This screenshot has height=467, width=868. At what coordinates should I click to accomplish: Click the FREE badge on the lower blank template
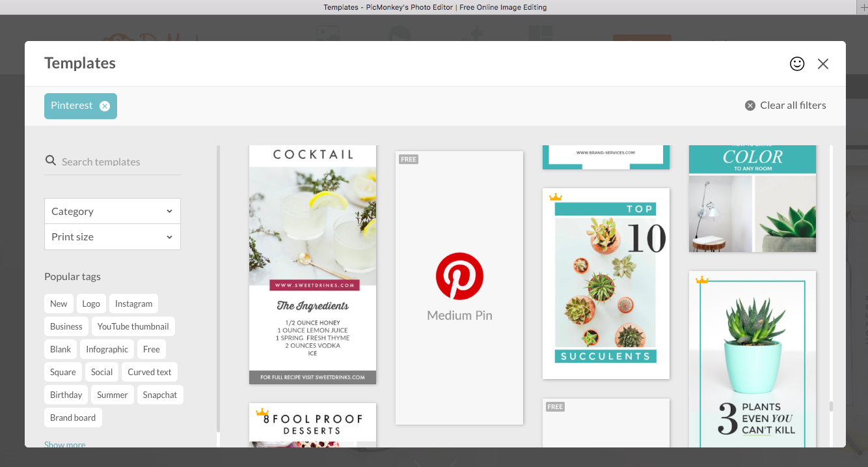[555, 407]
